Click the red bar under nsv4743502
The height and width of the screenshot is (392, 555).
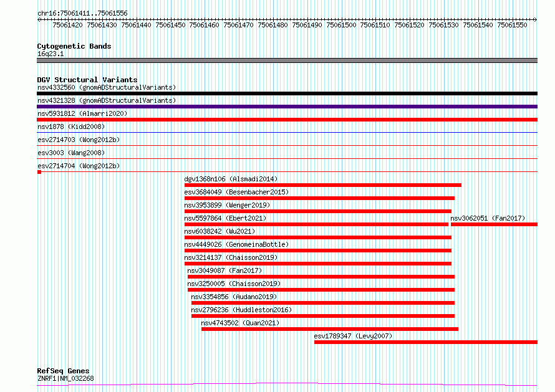pyautogui.click(x=330, y=329)
